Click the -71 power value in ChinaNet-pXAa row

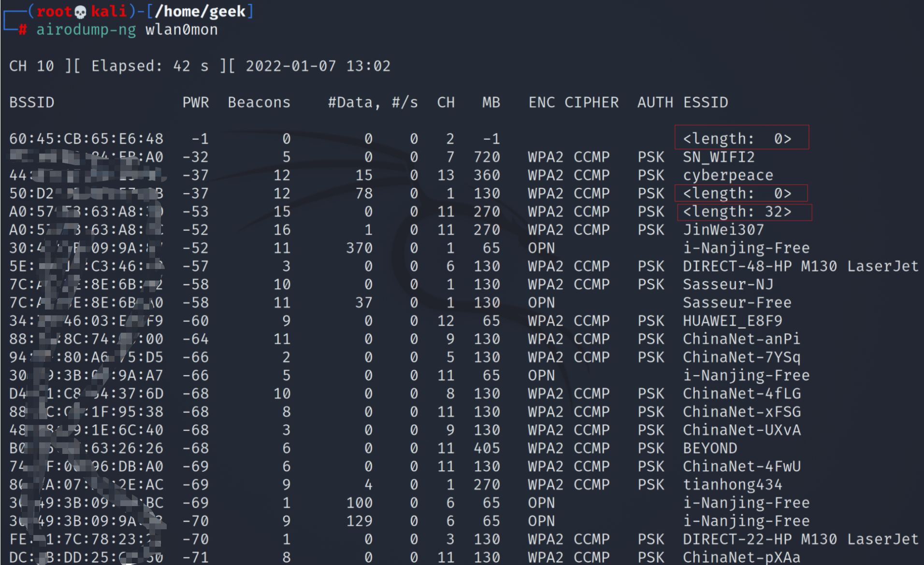tap(196, 557)
